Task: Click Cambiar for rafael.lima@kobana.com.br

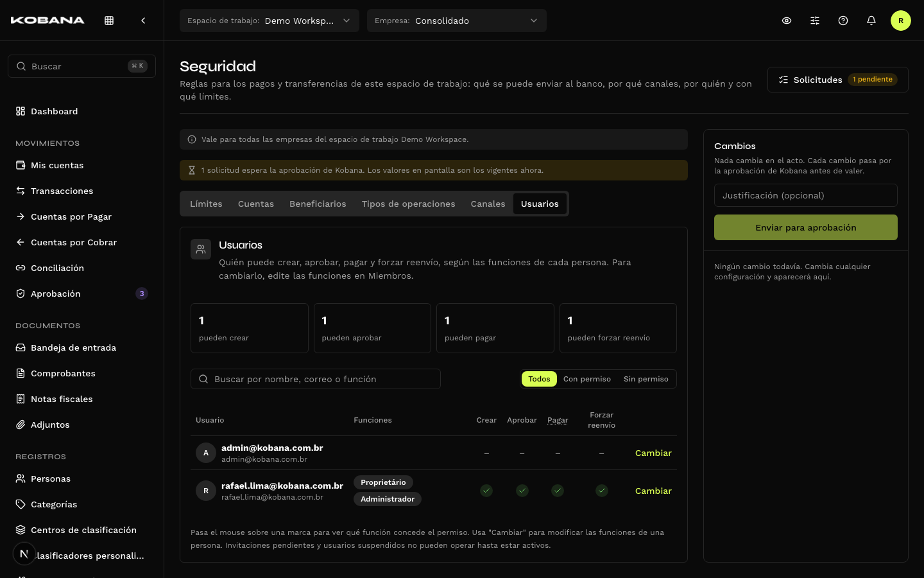Action: pos(653,491)
